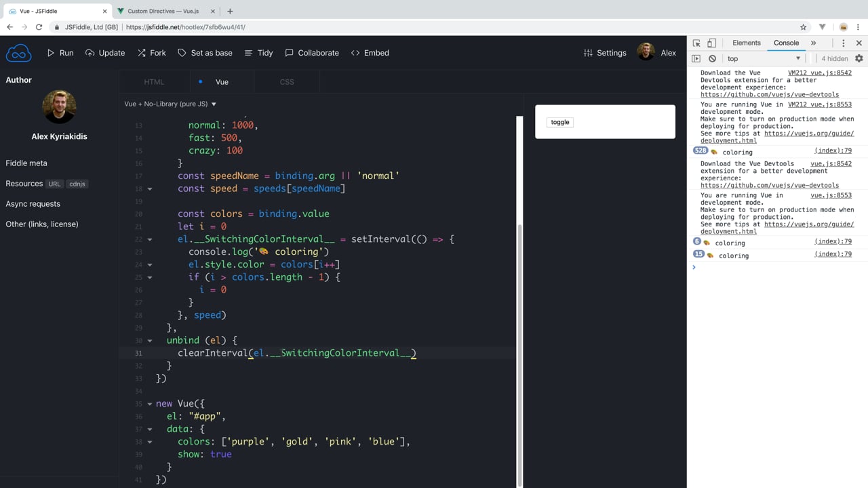
Task: Close the Custom Directives Vue.js tab
Action: tap(213, 11)
